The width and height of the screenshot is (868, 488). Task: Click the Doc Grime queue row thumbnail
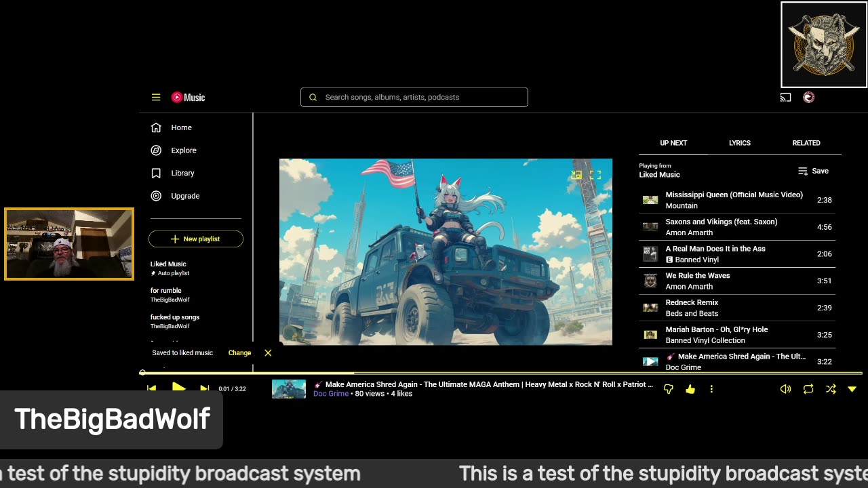[650, 361]
